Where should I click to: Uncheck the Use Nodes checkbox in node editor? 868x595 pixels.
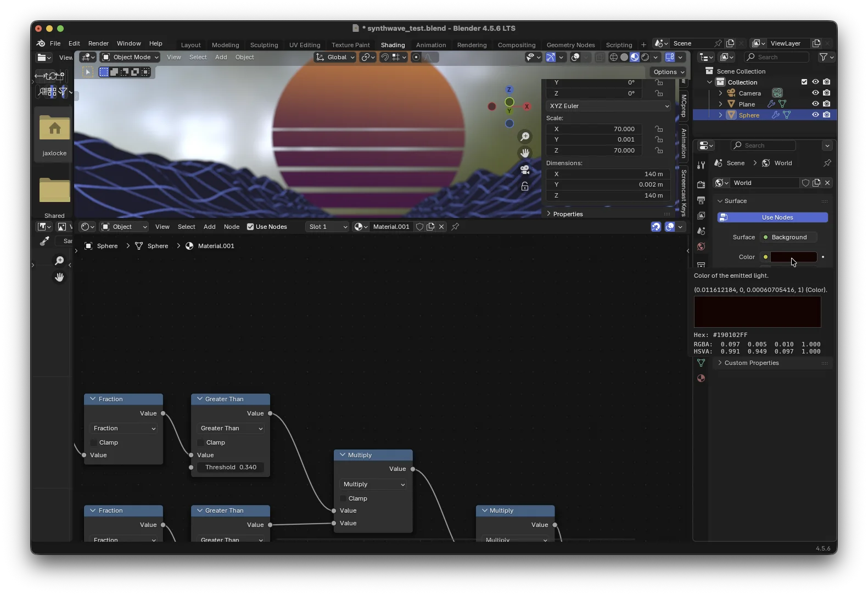(x=250, y=227)
